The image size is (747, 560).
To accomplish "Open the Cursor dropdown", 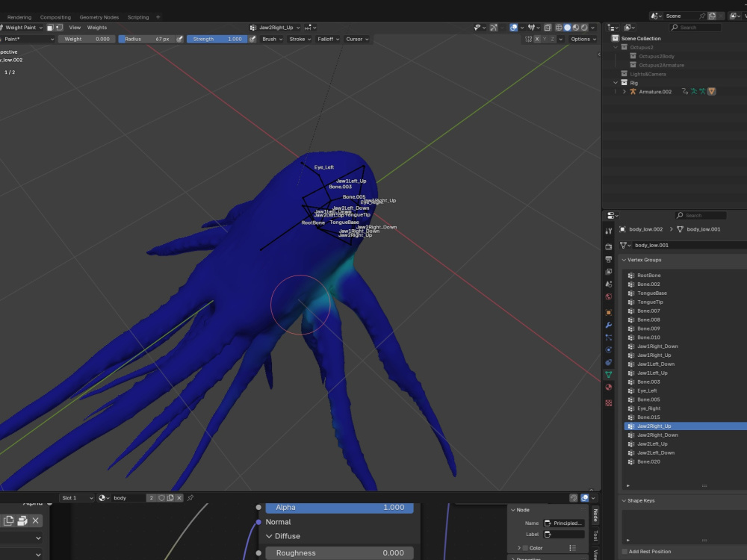I will [x=357, y=39].
